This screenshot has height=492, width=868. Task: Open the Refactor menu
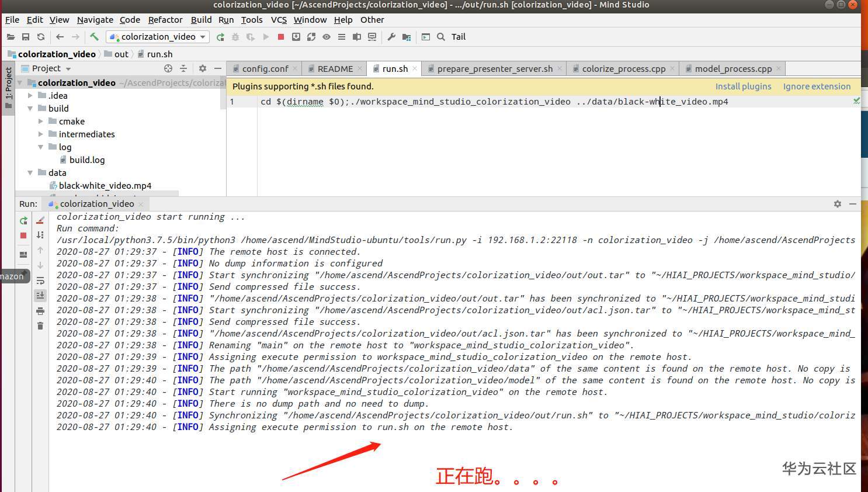point(165,20)
